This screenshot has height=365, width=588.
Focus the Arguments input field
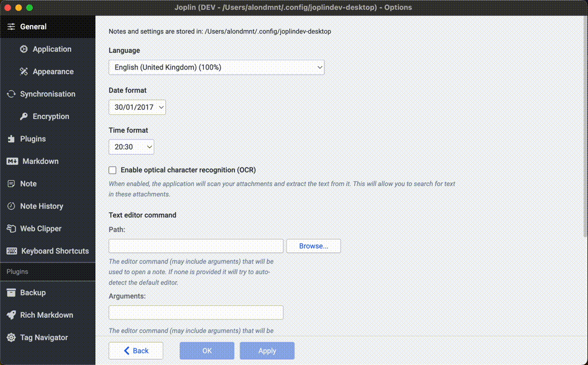click(x=196, y=313)
